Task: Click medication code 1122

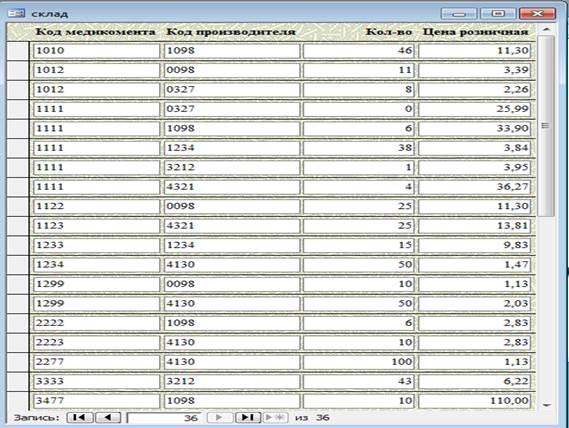Action: (96, 207)
